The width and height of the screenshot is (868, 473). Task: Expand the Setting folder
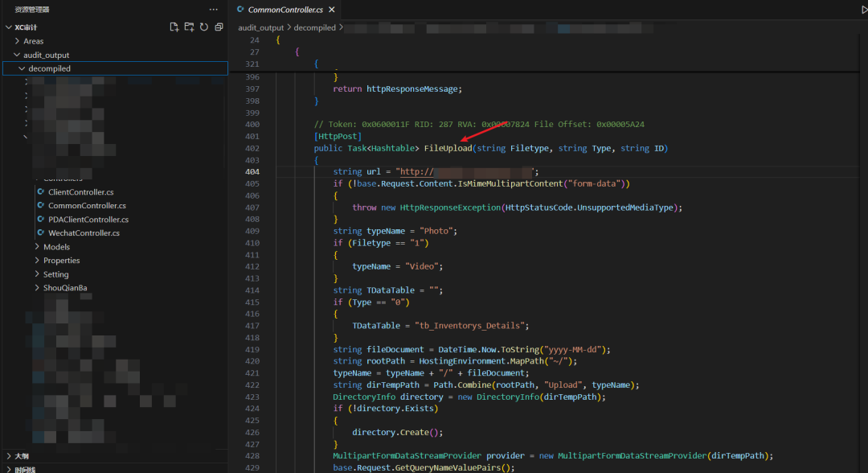37,274
